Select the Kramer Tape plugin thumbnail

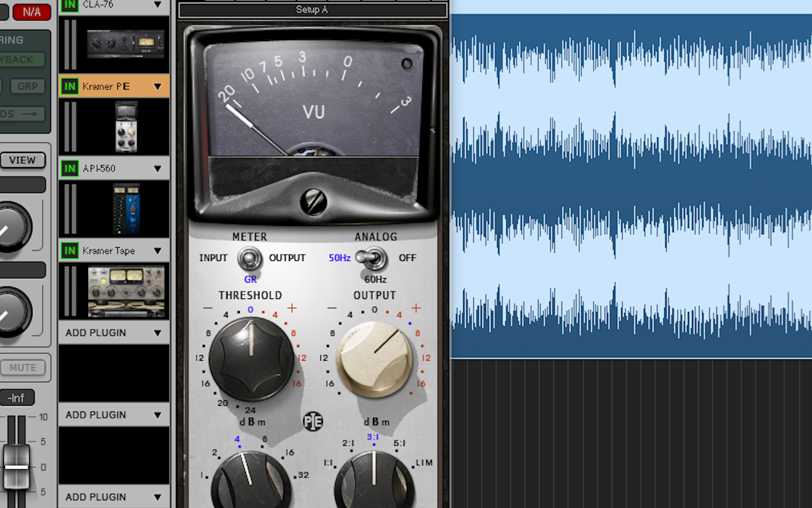(x=126, y=291)
